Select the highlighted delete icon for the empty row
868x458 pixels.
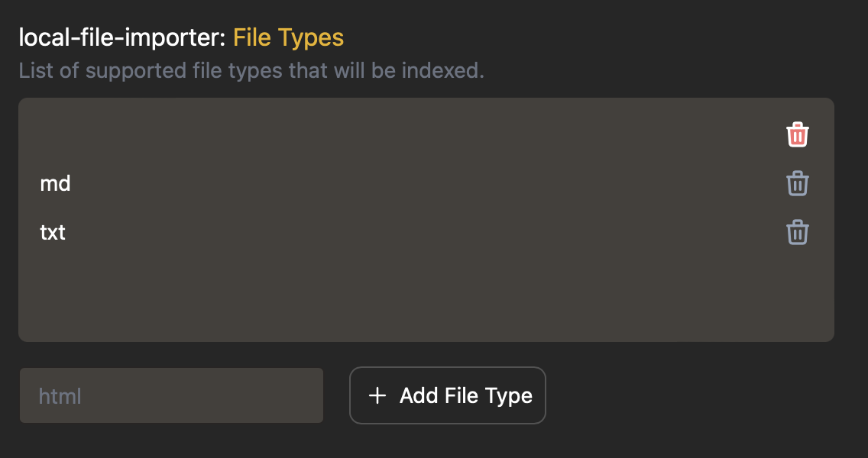(x=797, y=134)
